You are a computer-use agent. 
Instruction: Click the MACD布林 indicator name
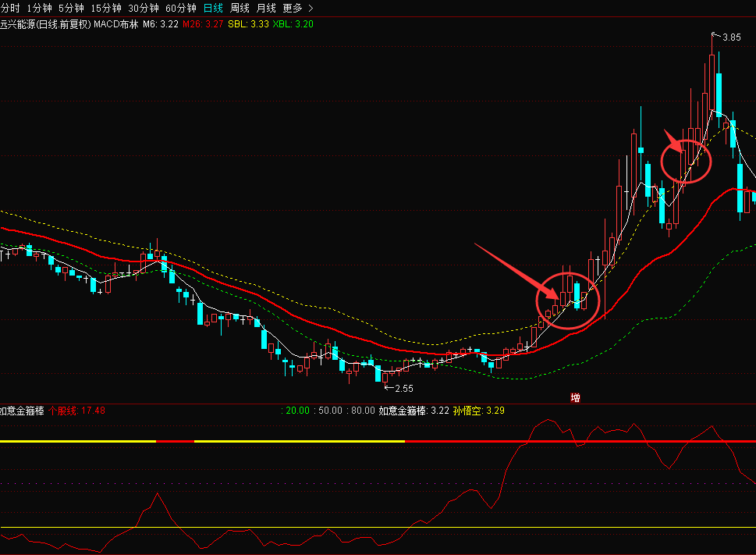(115, 24)
